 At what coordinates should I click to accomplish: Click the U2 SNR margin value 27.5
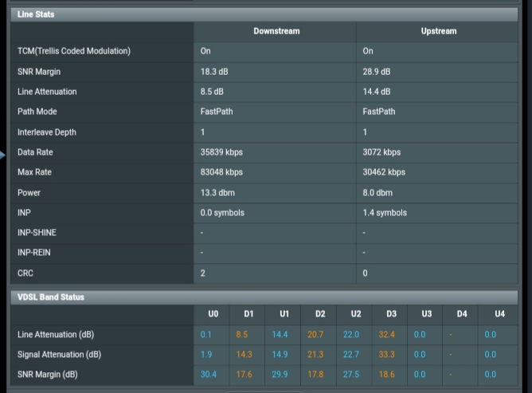coord(351,375)
